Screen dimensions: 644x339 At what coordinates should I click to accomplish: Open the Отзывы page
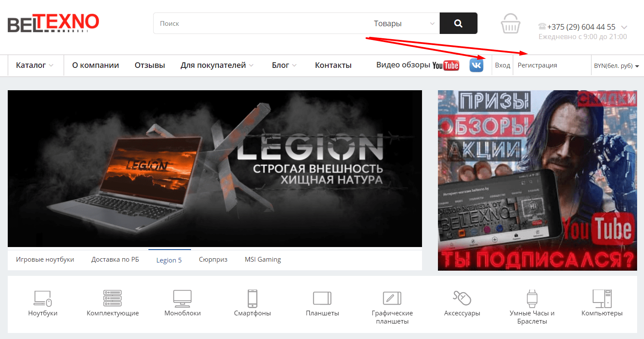[150, 65]
